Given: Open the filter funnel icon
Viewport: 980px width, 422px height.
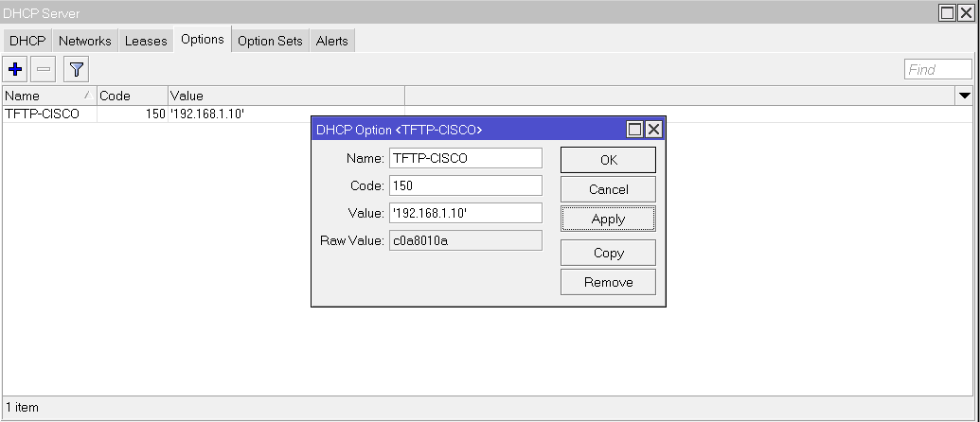Looking at the screenshot, I should pyautogui.click(x=76, y=69).
